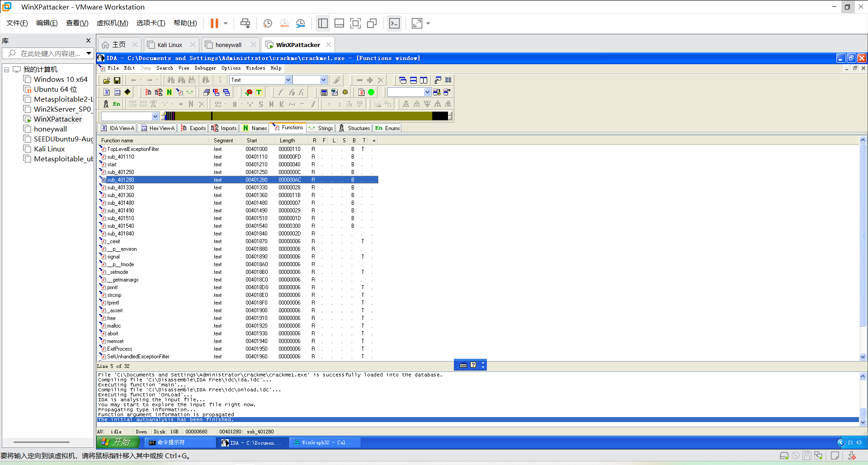
Task: Open the stretch guest dropdown arrow
Action: click(x=428, y=23)
